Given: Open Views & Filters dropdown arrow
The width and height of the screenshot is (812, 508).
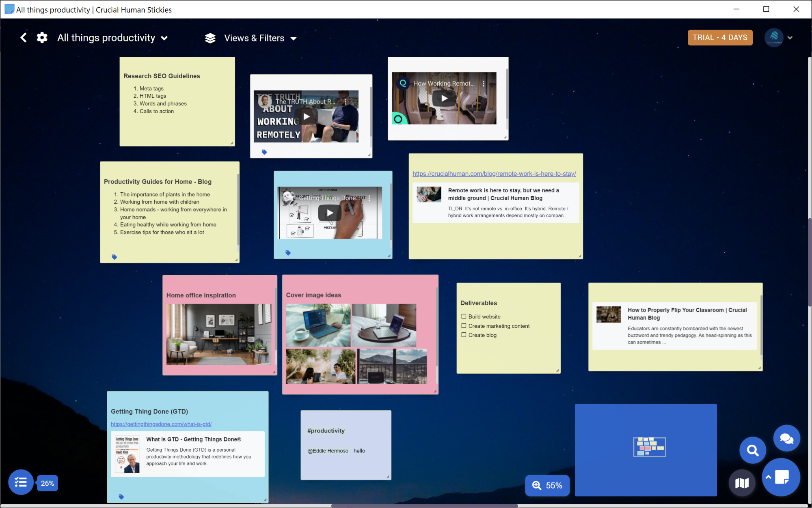Looking at the screenshot, I should pos(294,39).
